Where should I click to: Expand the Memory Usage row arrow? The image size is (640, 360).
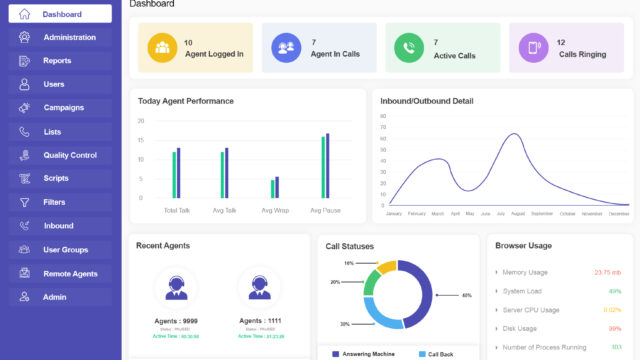pos(496,272)
